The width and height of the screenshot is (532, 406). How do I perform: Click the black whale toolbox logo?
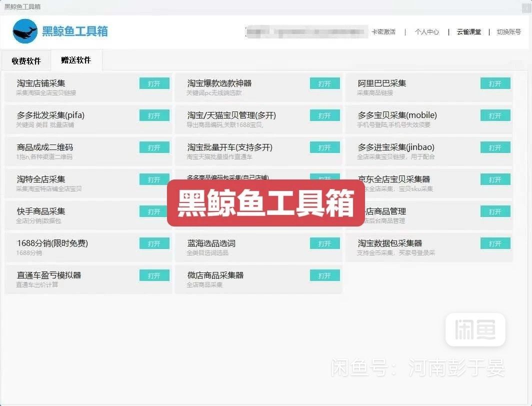point(25,31)
